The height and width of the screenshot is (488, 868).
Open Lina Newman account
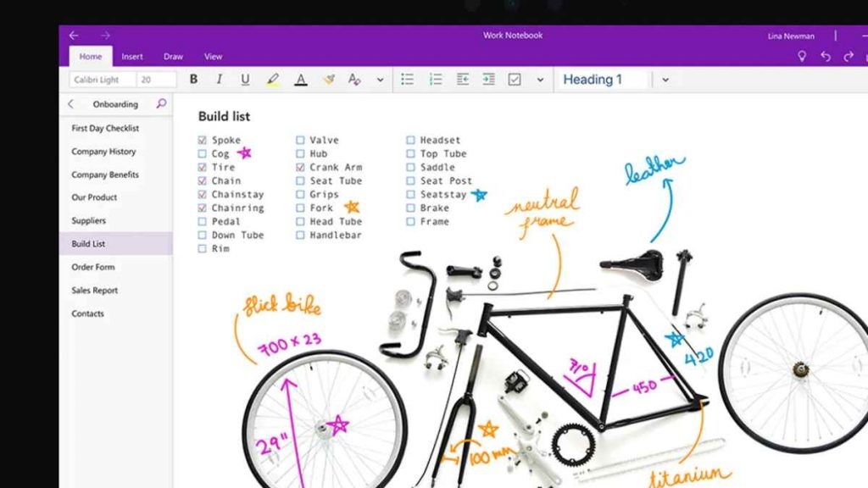tap(791, 36)
